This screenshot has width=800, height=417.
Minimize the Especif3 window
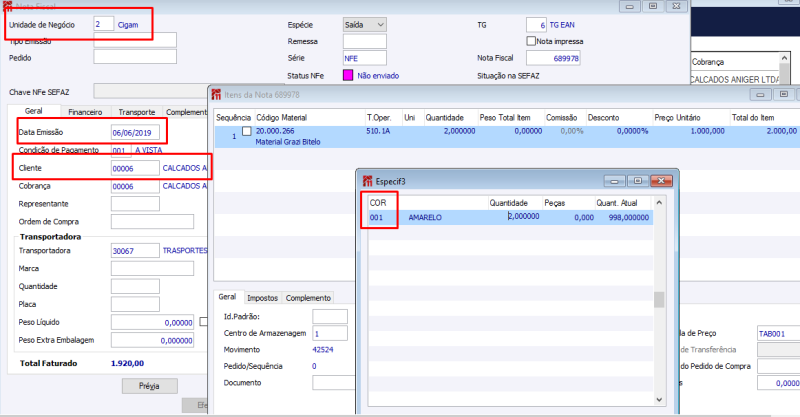click(615, 181)
